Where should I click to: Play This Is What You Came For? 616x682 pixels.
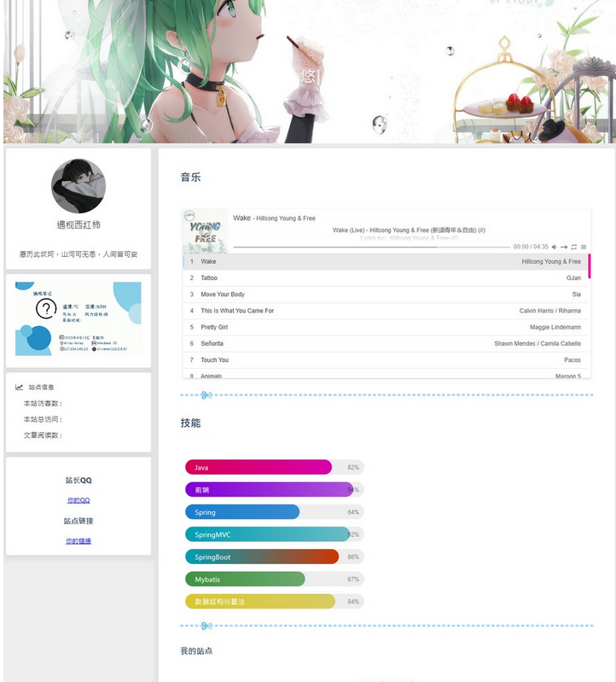(386, 311)
